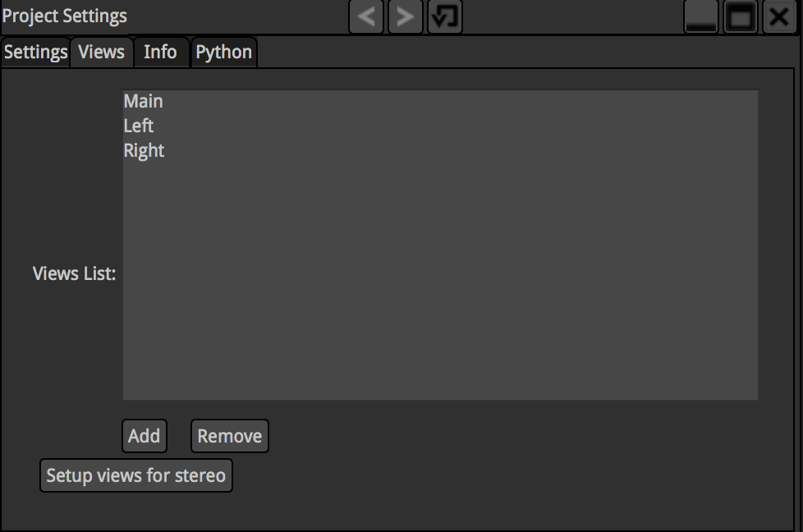Close the Project Settings window
Viewport: 803px width, 532px height.
coord(779,17)
